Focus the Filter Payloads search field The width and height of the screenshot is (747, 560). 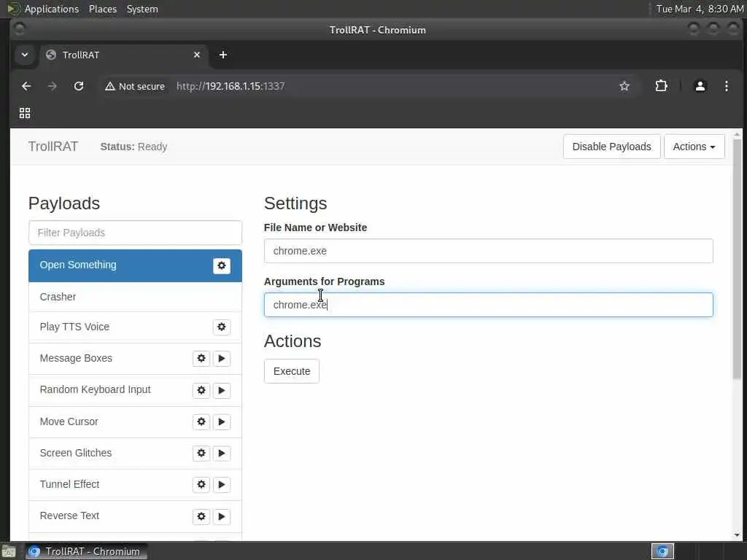pos(135,233)
